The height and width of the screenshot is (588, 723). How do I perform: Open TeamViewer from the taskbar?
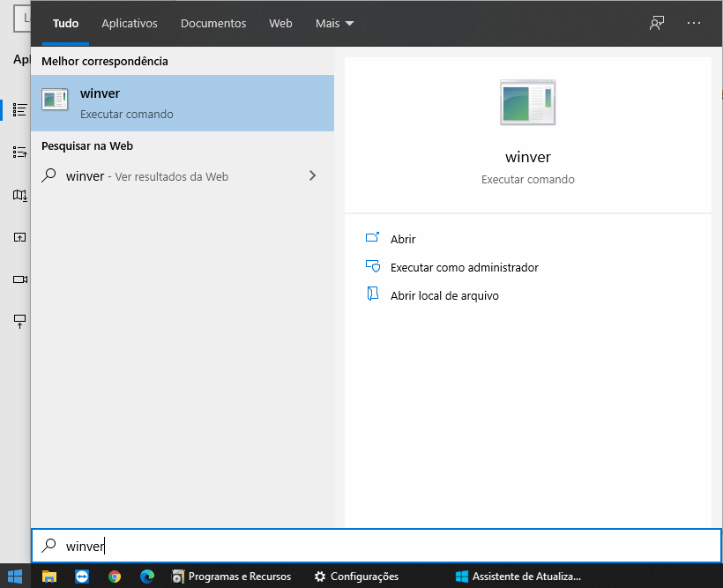tap(82, 577)
